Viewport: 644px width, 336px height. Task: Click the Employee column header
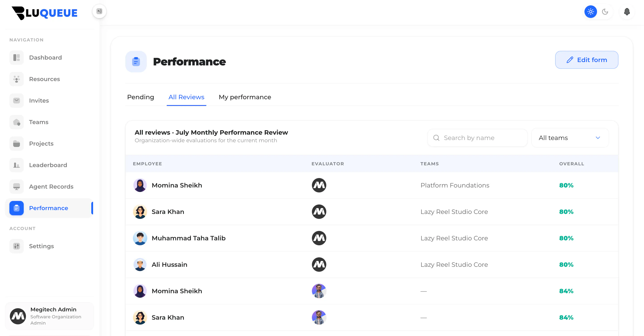147,164
